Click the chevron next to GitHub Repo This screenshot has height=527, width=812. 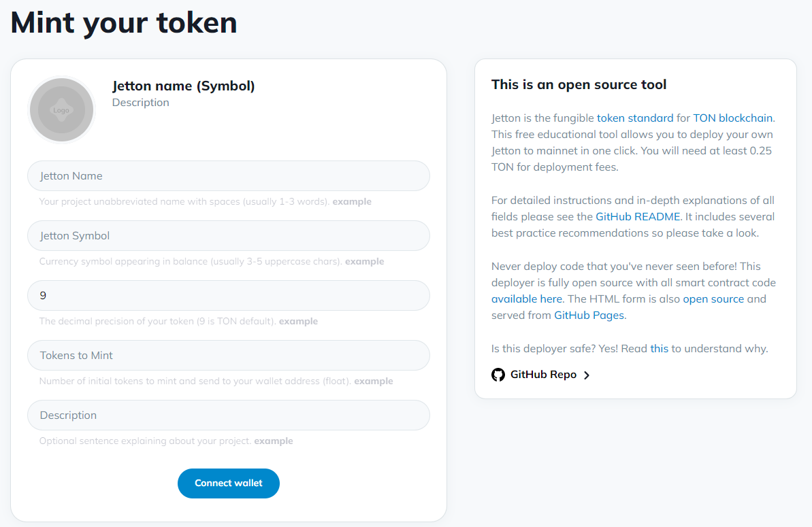pos(587,375)
